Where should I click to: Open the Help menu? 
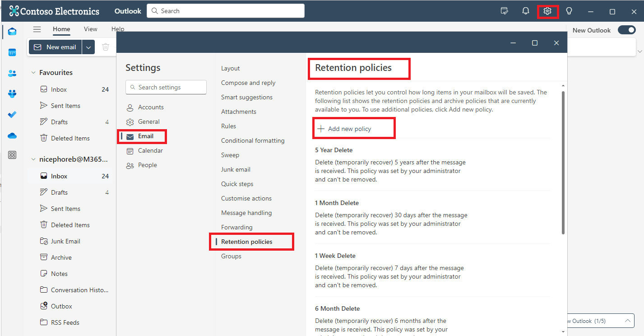pos(117,29)
